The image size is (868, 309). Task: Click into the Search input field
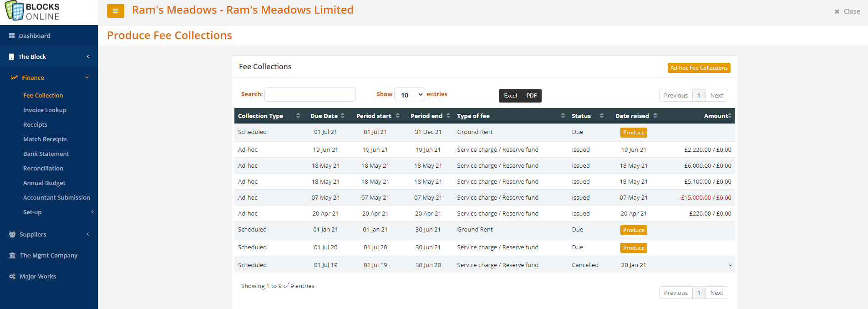click(x=310, y=94)
